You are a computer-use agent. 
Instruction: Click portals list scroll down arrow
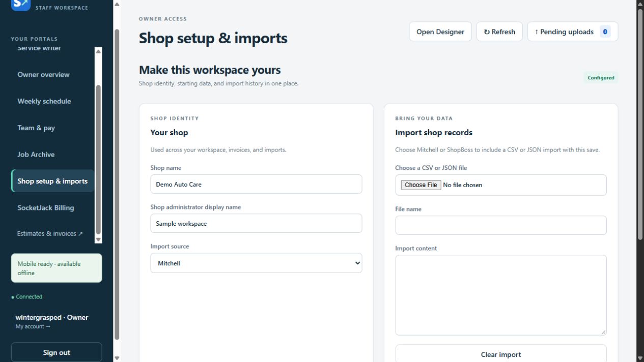coord(98,239)
